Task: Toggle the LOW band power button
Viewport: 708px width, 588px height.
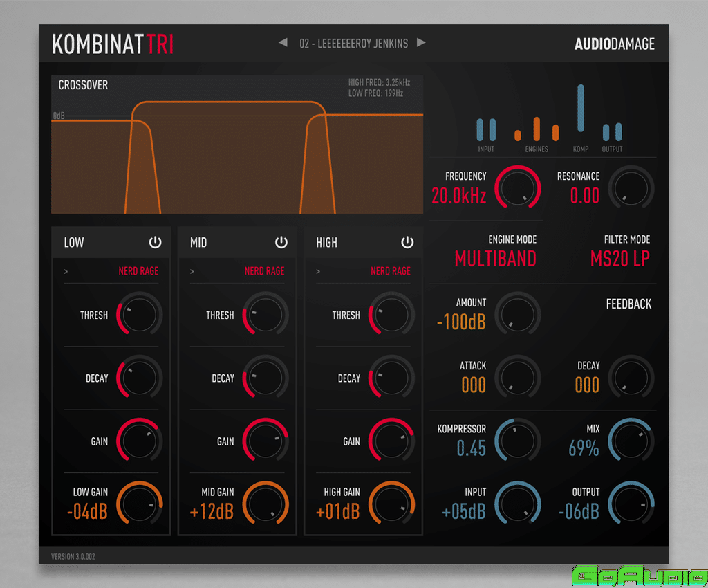Action: coord(155,242)
